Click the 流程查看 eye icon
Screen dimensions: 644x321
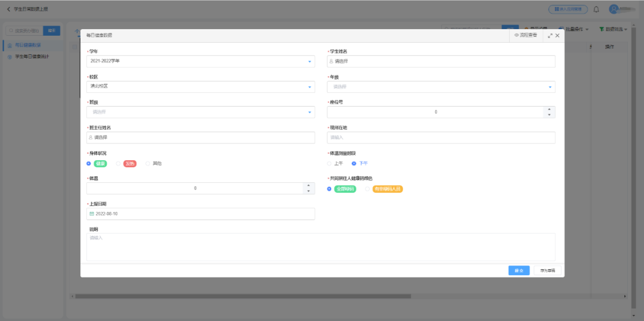pyautogui.click(x=516, y=36)
